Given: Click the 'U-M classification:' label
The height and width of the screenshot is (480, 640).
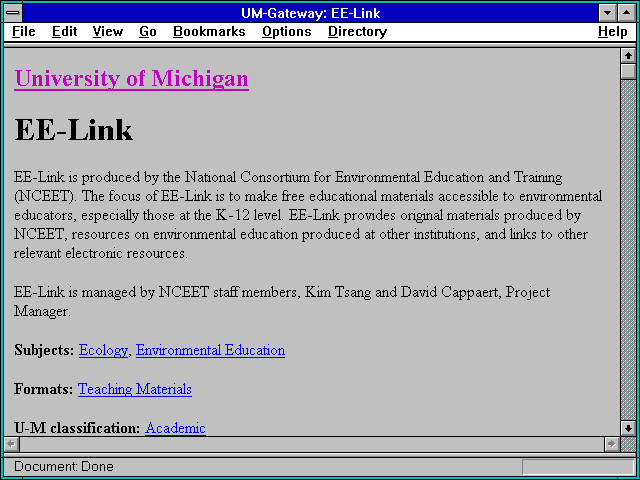Looking at the screenshot, I should (x=77, y=428).
